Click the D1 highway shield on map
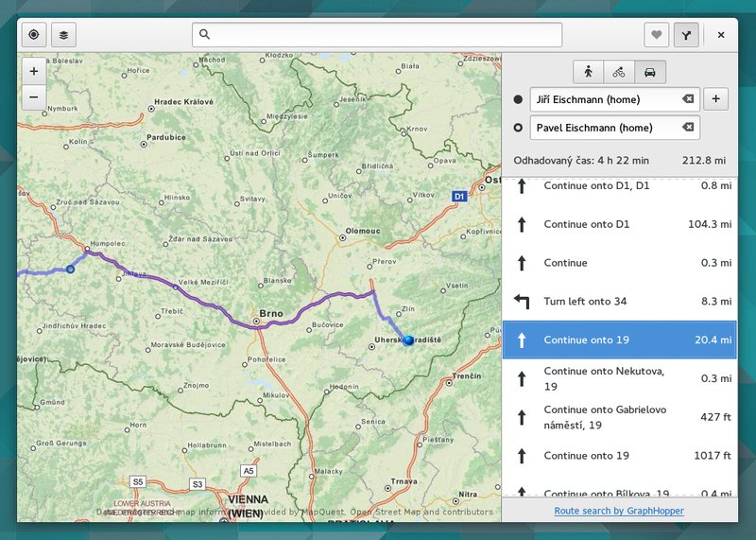This screenshot has height=540, width=756. pyautogui.click(x=459, y=197)
